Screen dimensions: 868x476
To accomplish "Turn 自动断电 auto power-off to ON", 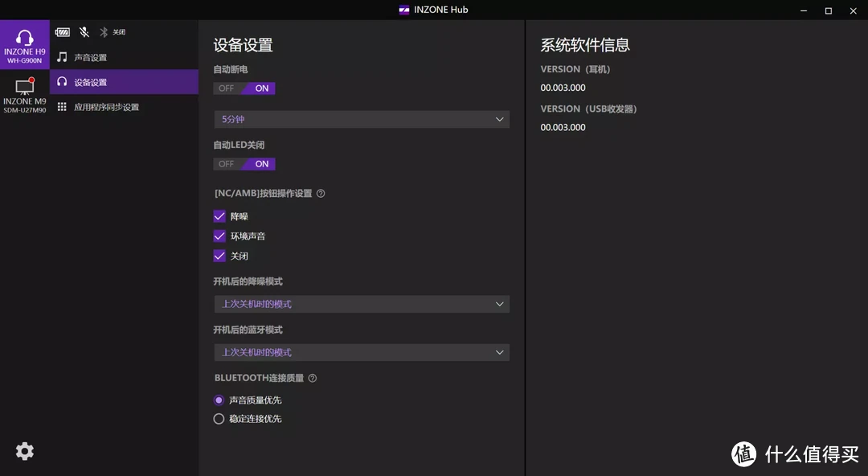I will pyautogui.click(x=261, y=88).
